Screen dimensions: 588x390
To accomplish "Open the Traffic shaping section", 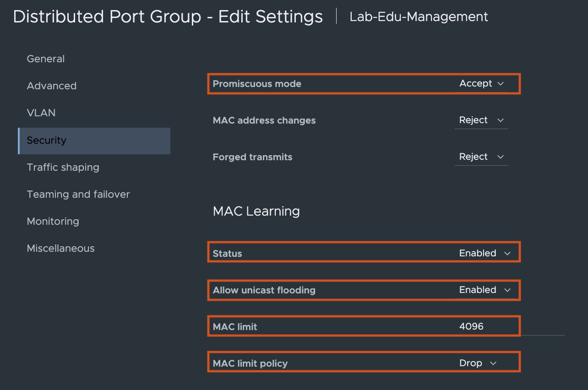I will 63,168.
